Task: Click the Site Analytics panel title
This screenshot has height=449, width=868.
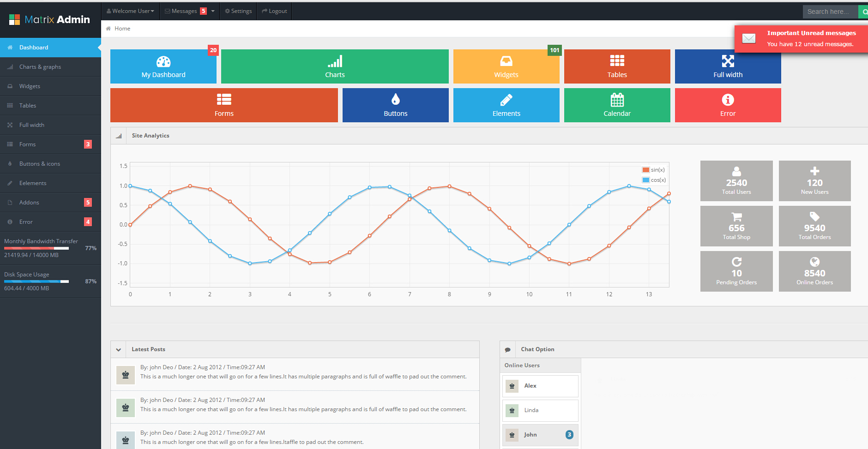Action: [x=151, y=136]
